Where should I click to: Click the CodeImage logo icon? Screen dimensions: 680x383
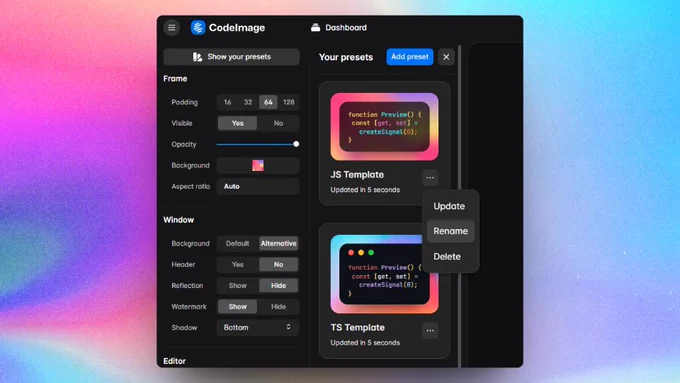pyautogui.click(x=198, y=28)
